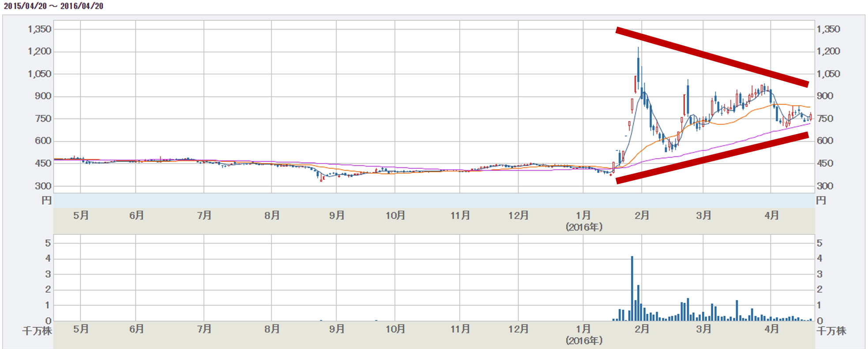Select the 5 label on left volume axis
This screenshot has height=349, width=868.
[48, 243]
